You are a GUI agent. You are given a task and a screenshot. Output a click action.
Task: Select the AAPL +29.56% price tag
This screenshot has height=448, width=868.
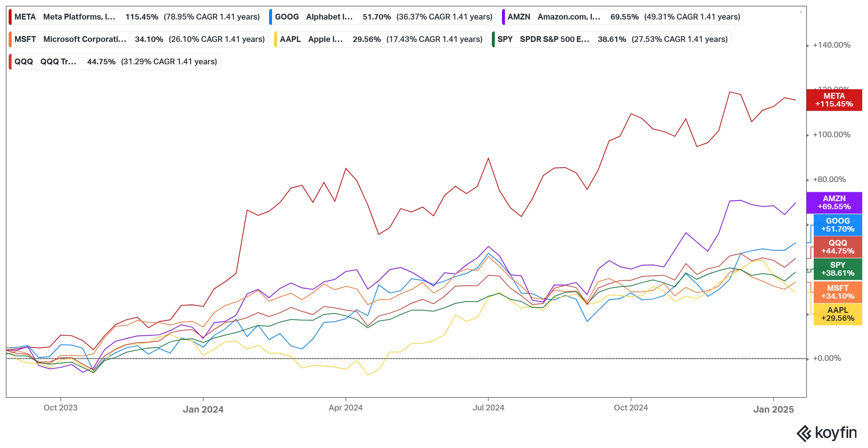838,314
